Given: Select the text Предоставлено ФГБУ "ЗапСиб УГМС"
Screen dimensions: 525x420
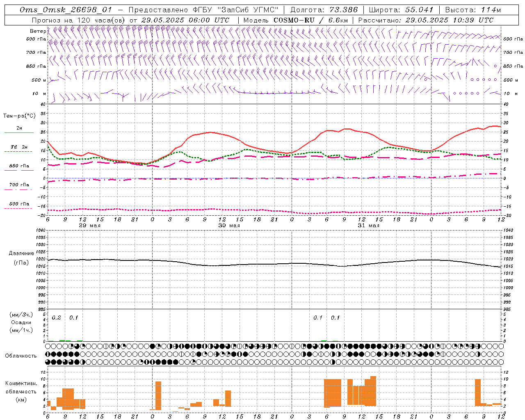Looking at the screenshot, I should click(x=203, y=10).
